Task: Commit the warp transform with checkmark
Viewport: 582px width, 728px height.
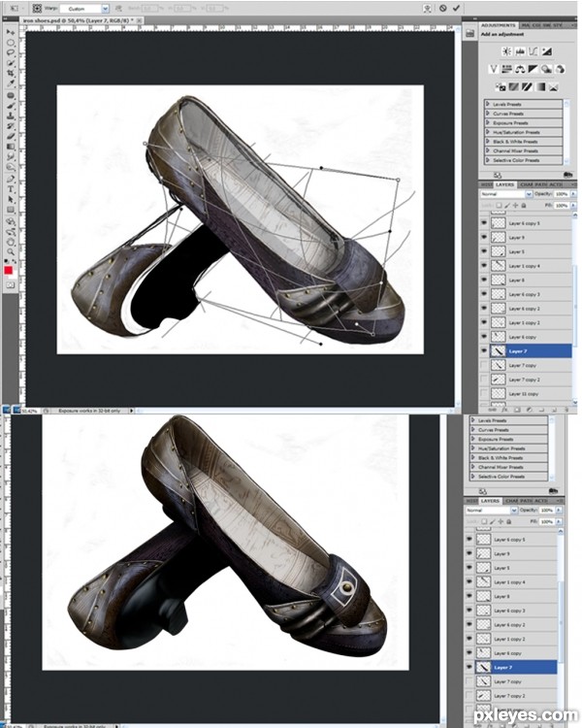Action: point(456,8)
